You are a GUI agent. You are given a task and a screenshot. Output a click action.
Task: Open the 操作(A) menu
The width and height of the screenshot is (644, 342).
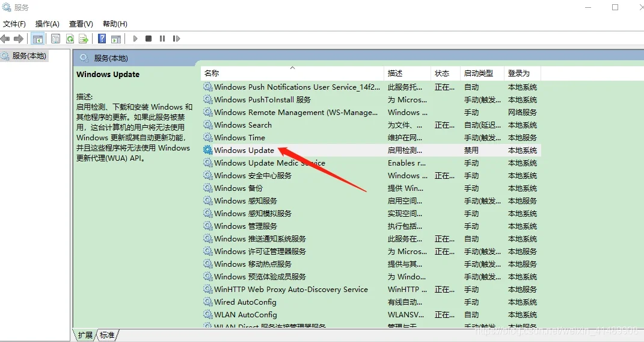pos(48,24)
